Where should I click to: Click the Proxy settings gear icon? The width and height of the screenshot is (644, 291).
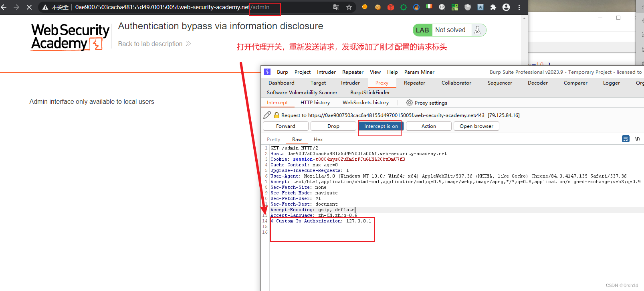409,103
